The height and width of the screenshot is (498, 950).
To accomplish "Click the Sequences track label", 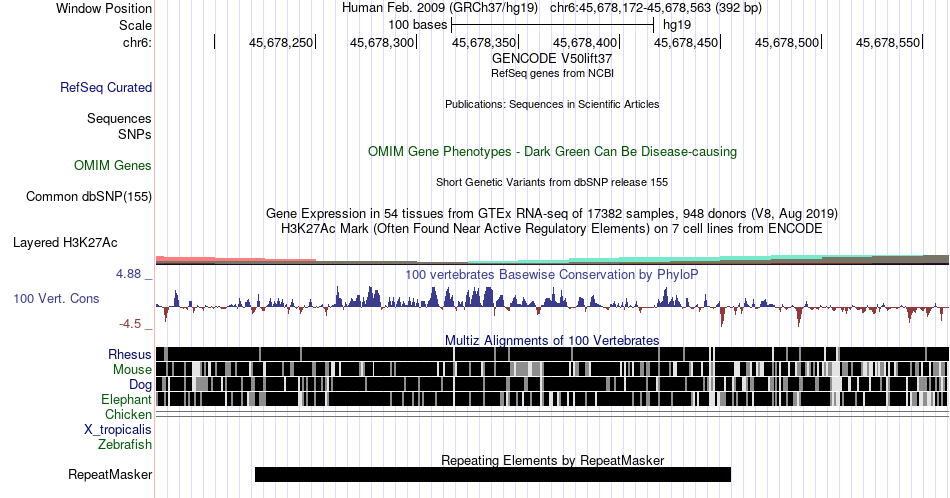I will point(119,118).
